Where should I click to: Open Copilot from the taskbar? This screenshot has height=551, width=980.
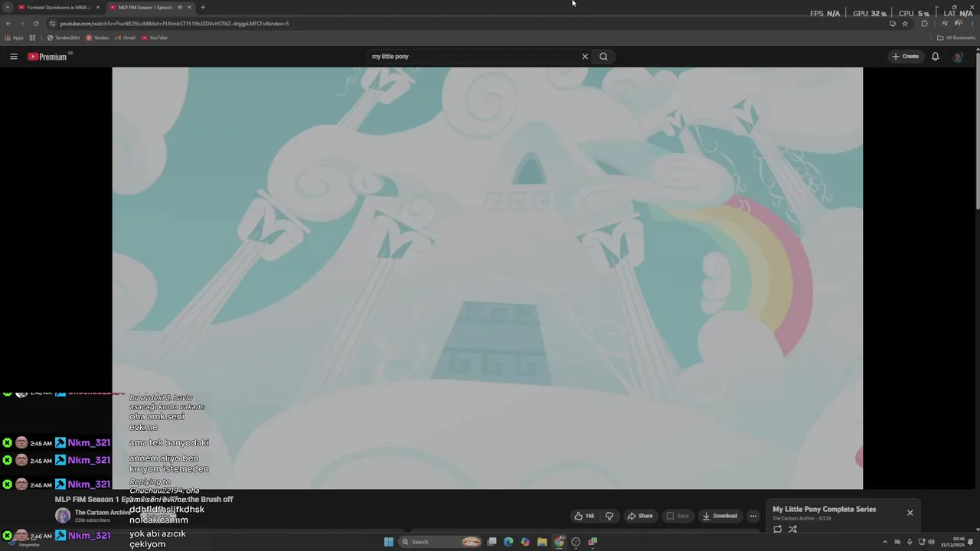[525, 542]
